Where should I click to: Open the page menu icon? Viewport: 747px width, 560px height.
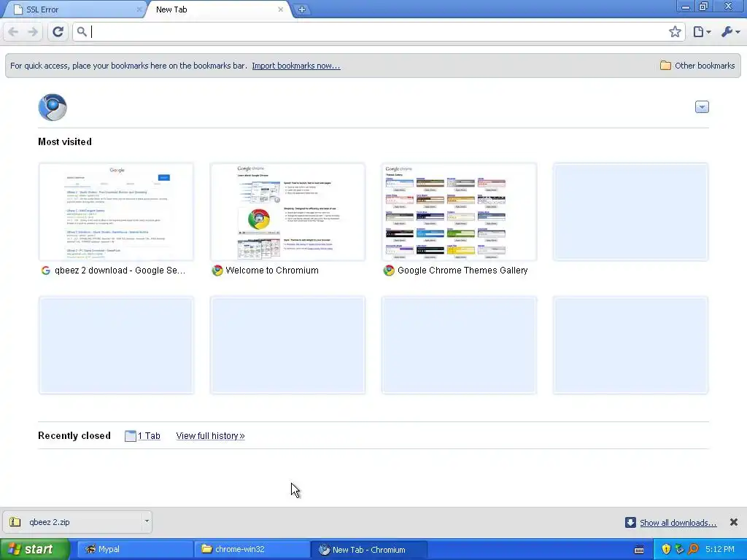(x=702, y=32)
